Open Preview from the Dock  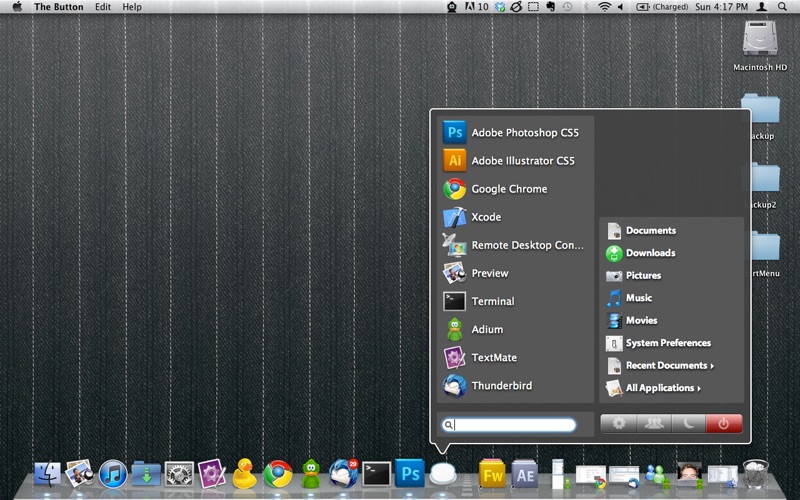[x=80, y=473]
